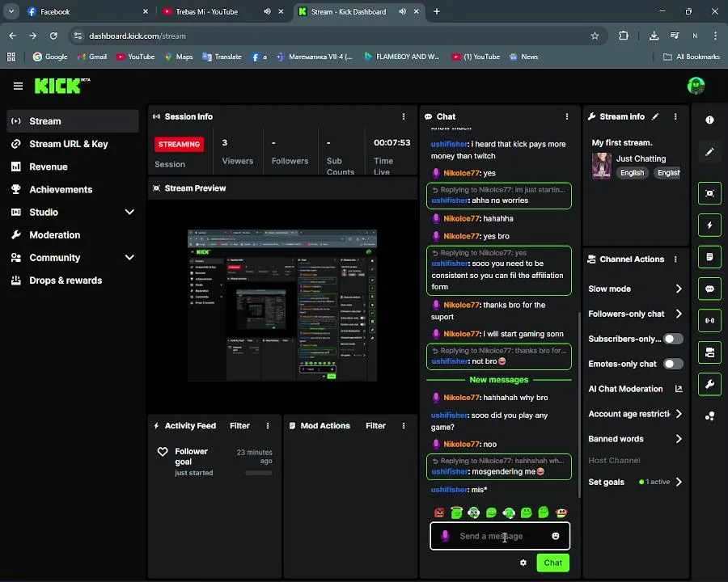Click the pencil icon in right rail
The width and height of the screenshot is (728, 582).
pyautogui.click(x=709, y=152)
